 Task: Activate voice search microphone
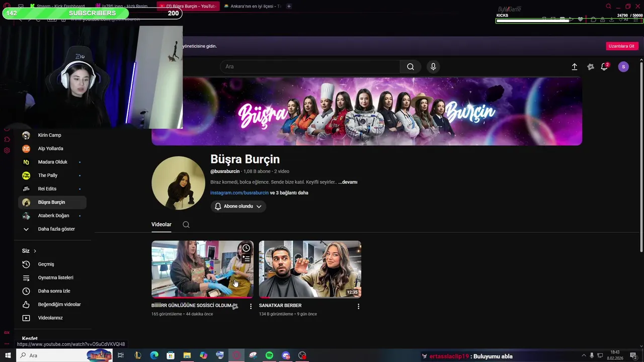(433, 66)
